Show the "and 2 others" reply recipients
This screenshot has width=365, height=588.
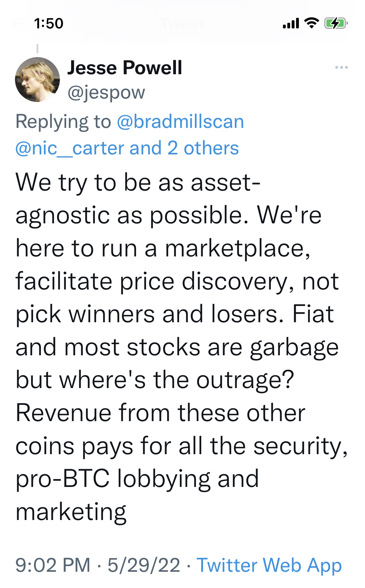(184, 148)
